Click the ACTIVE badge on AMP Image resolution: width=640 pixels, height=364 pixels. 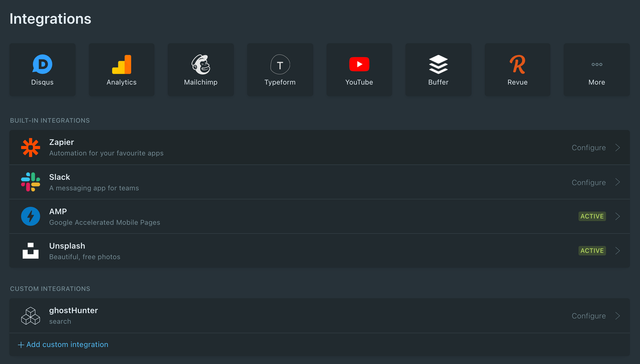click(592, 216)
